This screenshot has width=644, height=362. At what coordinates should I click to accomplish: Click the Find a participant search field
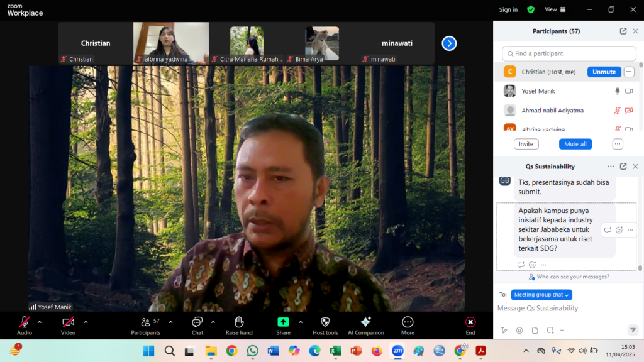point(569,53)
